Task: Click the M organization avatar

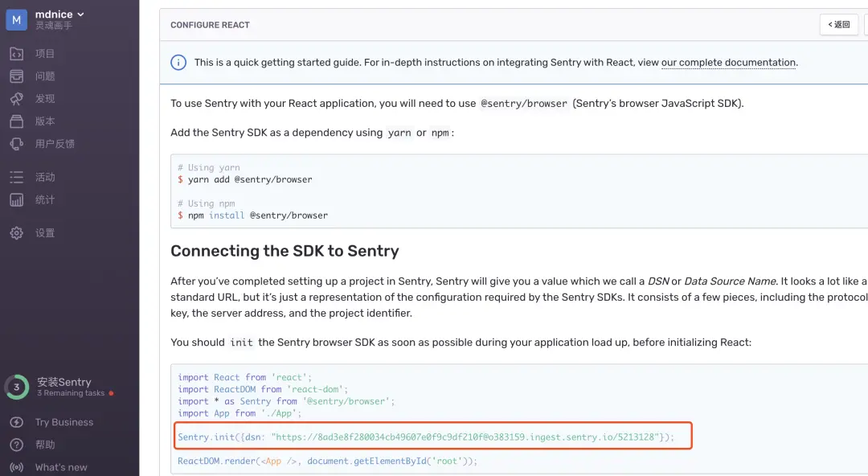Action: point(17,19)
